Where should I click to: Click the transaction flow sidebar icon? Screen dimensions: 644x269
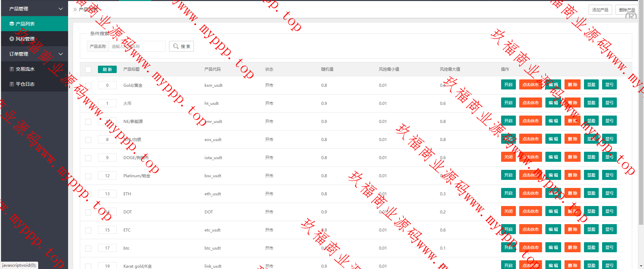(x=12, y=69)
